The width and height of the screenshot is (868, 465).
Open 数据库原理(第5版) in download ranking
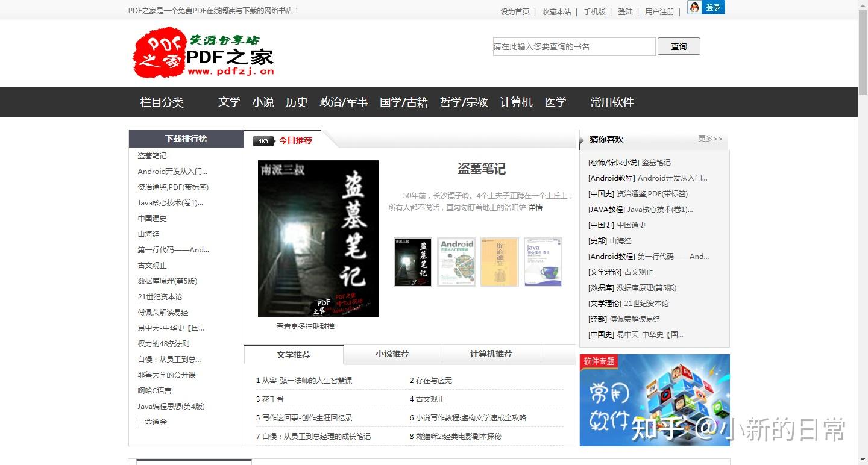[x=168, y=281]
